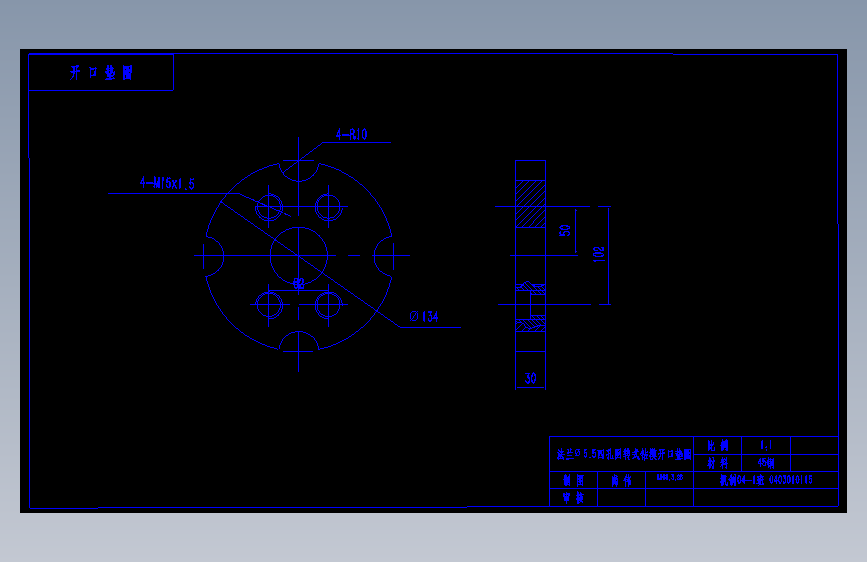867x562 pixels.
Task: Select the 1:1 scale value cell
Action: pos(766,445)
